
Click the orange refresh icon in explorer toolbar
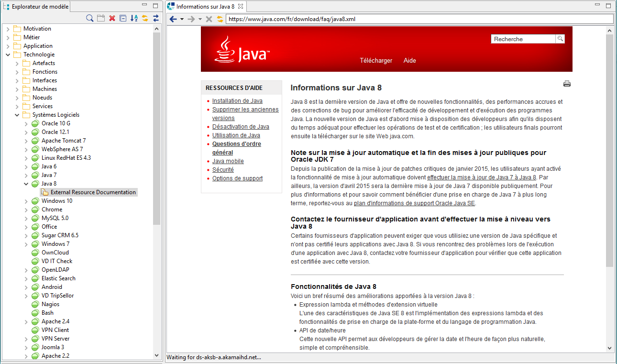point(145,18)
